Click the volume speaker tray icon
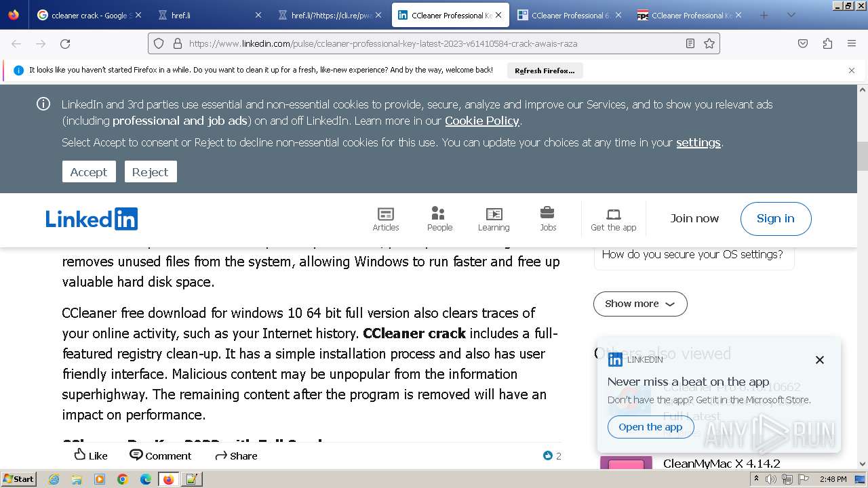Viewport: 868px width, 488px height. pos(772,479)
